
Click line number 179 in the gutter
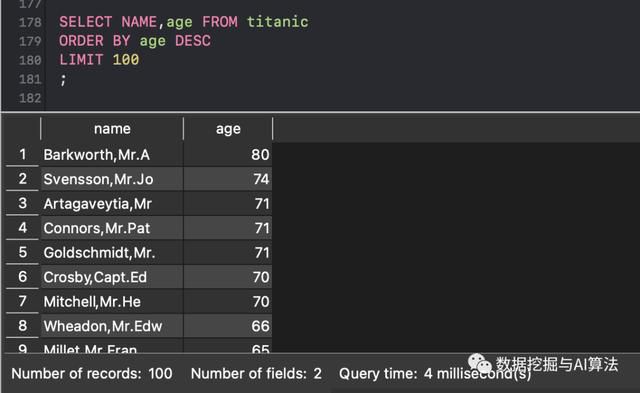coord(30,41)
